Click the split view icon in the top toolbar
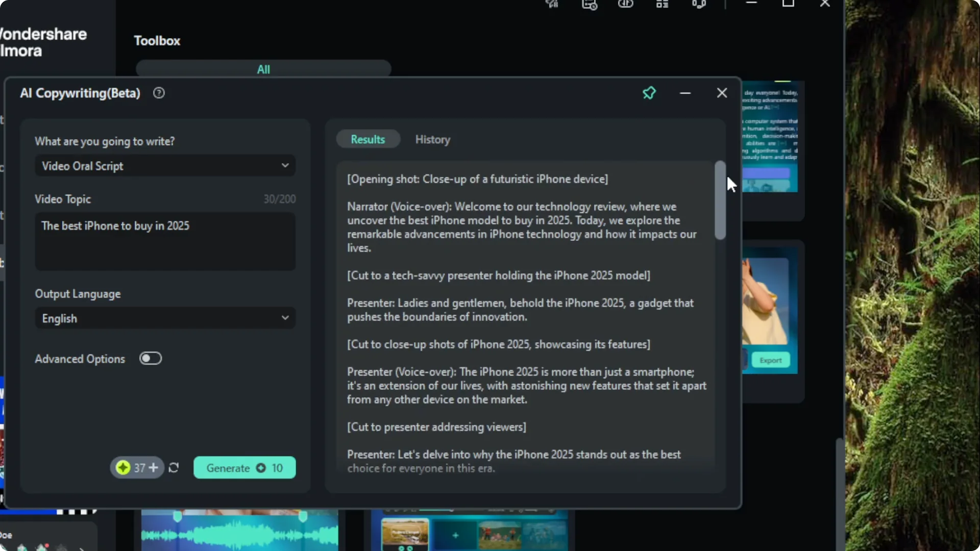980x551 pixels. pyautogui.click(x=625, y=5)
